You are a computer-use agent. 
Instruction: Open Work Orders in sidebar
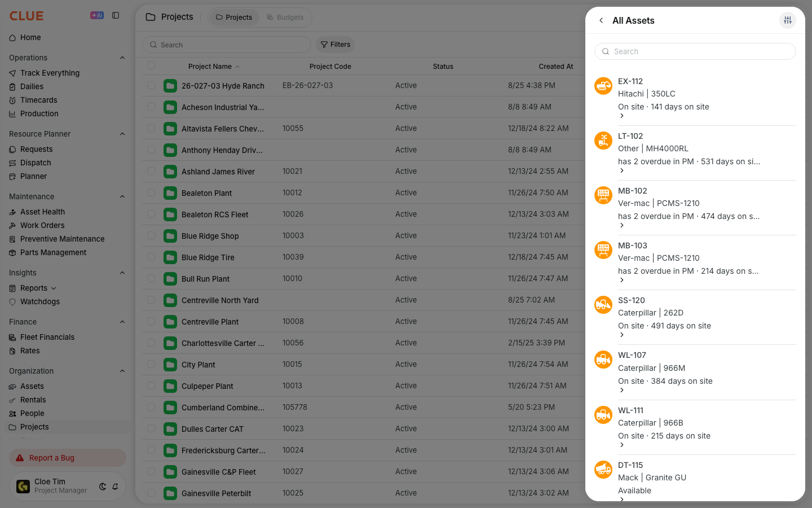(42, 226)
